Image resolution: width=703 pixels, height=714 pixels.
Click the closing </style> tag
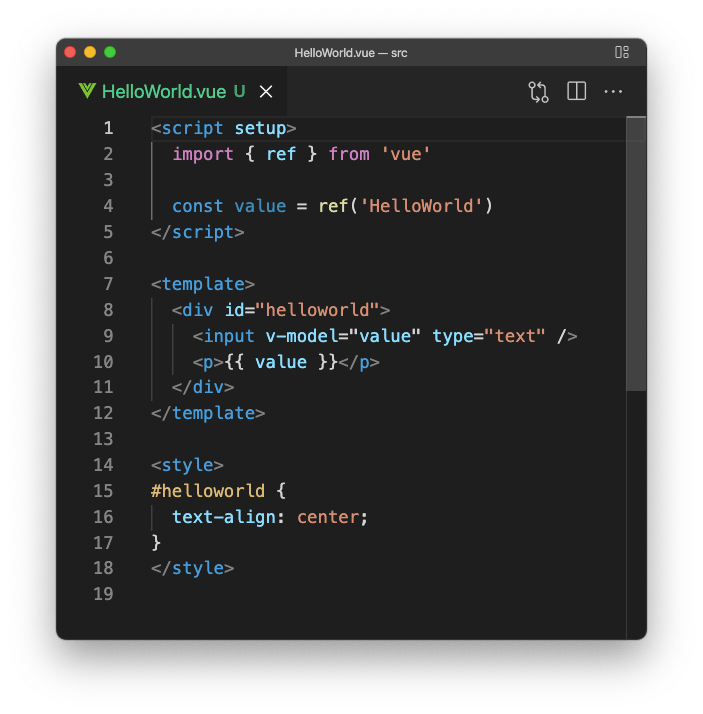[x=193, y=568]
